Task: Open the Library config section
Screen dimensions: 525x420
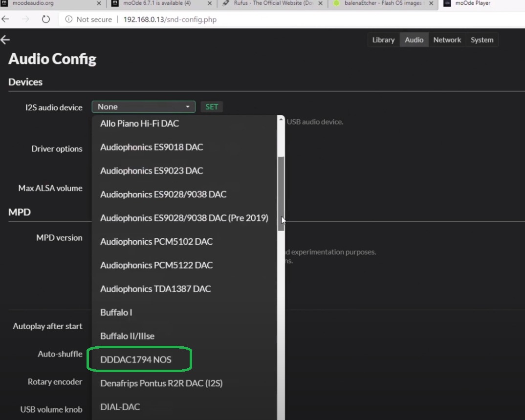Action: coord(383,40)
